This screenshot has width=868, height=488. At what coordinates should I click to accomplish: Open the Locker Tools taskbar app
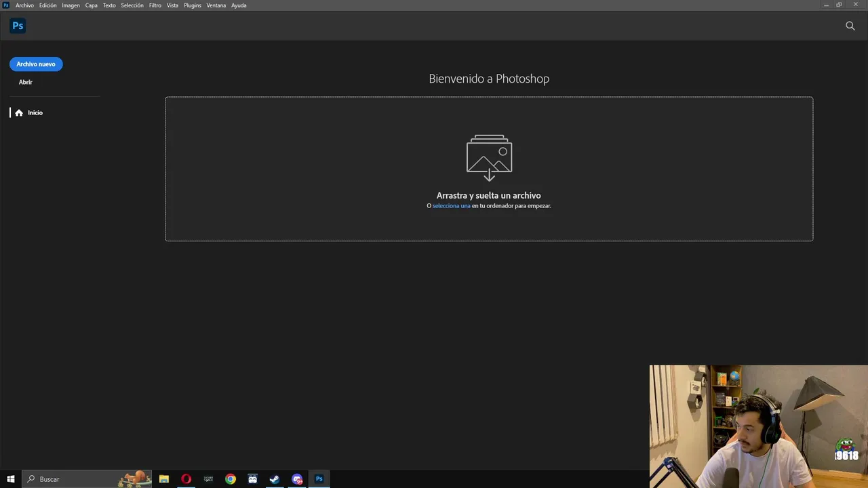point(209,479)
